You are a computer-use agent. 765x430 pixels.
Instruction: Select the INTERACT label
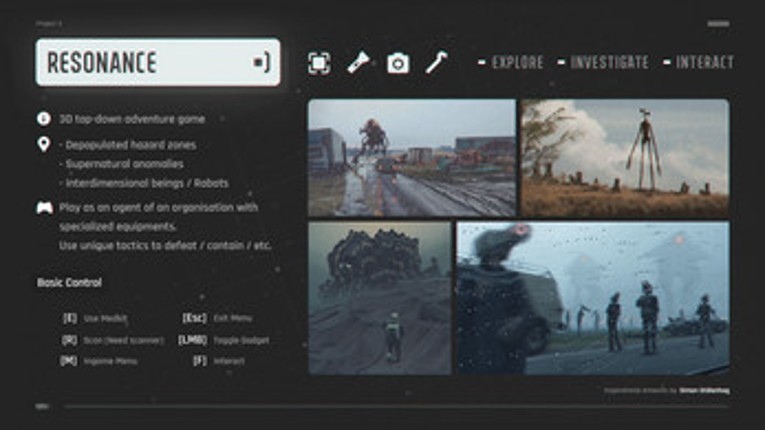705,62
